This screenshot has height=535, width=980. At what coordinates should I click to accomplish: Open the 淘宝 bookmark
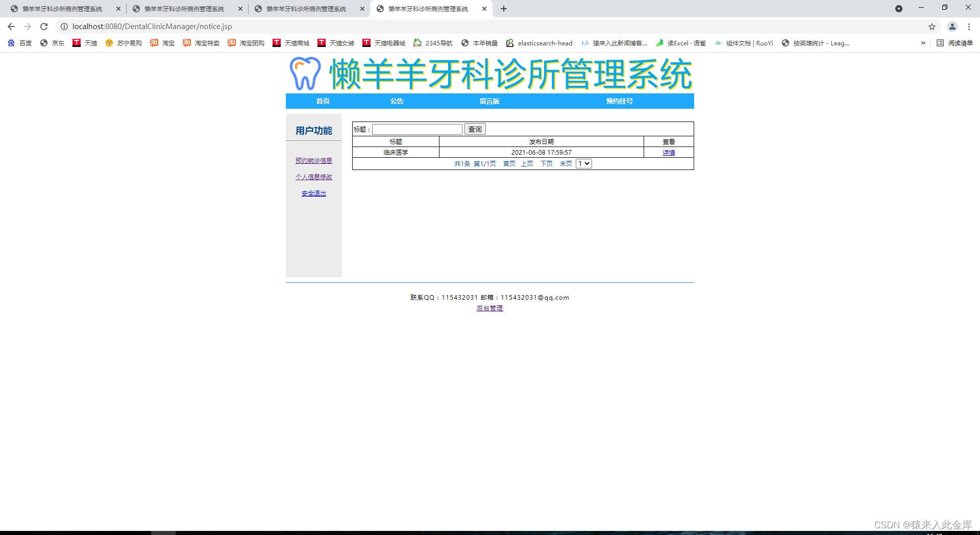click(162, 43)
